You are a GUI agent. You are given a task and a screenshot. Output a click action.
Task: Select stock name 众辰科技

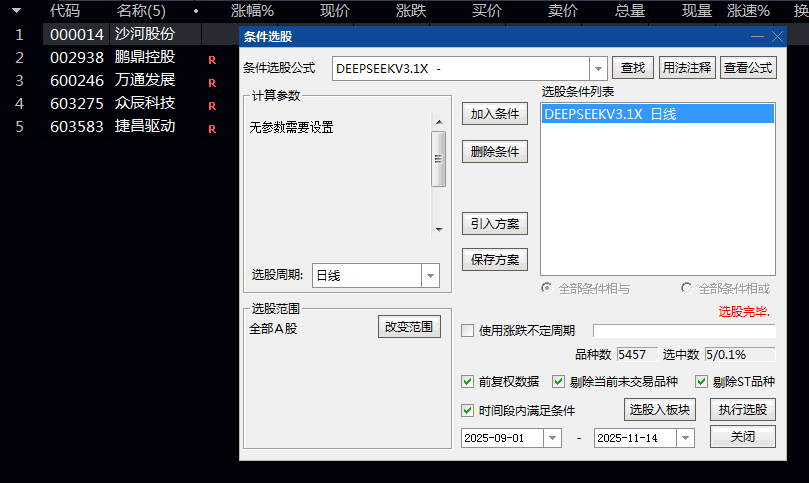point(145,103)
